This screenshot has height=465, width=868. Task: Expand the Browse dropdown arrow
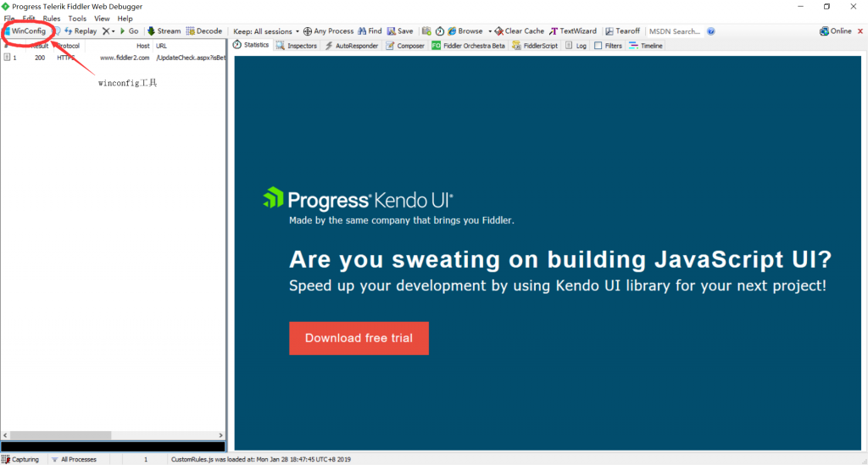490,31
